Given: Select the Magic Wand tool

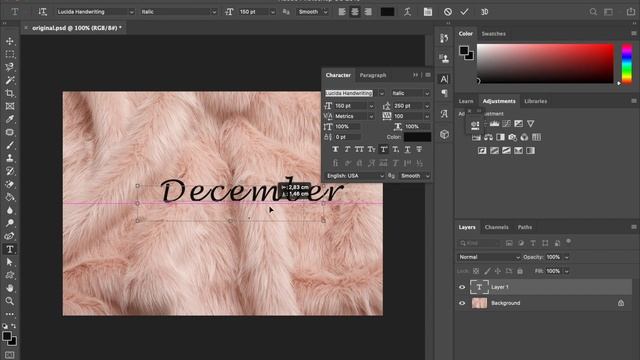Looking at the screenshot, I should 10,80.
